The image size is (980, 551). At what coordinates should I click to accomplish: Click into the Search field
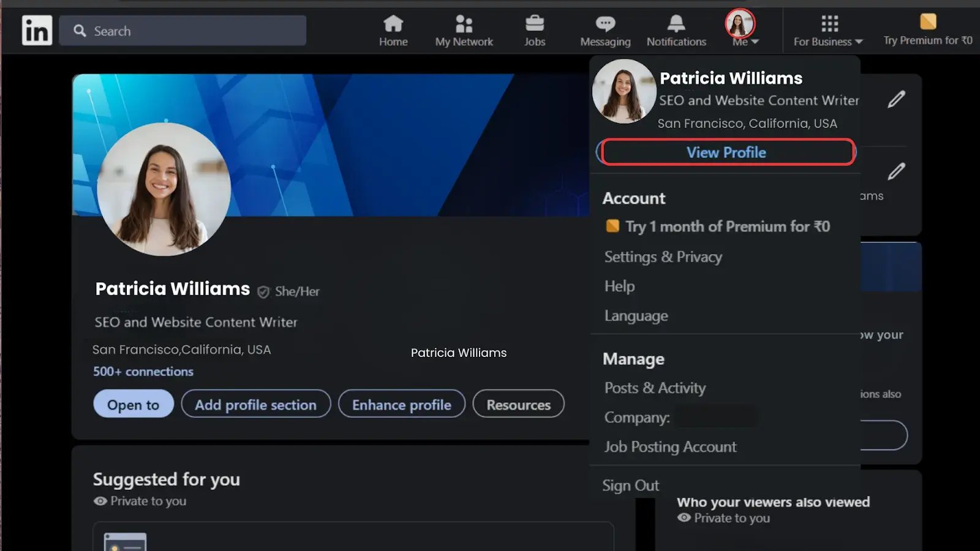click(190, 31)
